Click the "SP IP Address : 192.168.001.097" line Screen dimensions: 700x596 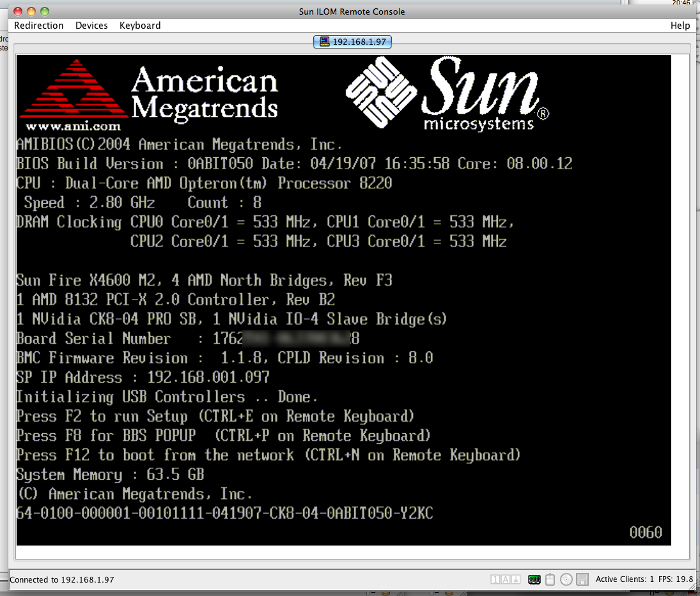(143, 378)
